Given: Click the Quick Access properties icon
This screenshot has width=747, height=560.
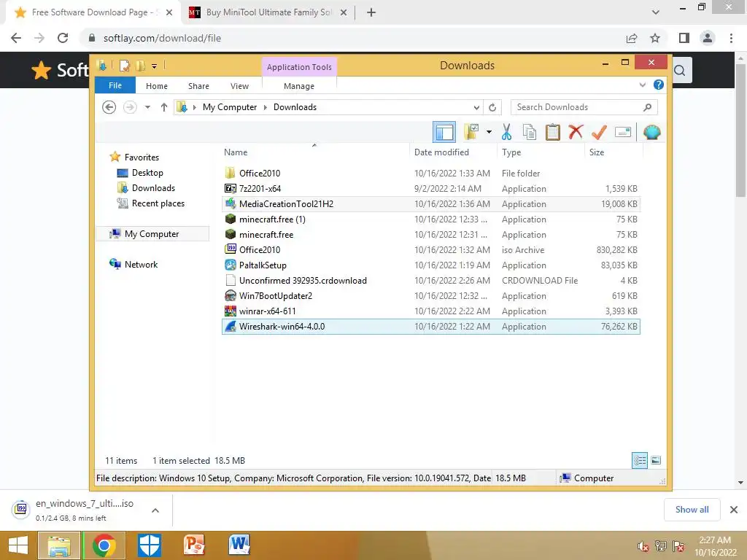Looking at the screenshot, I should tap(124, 66).
